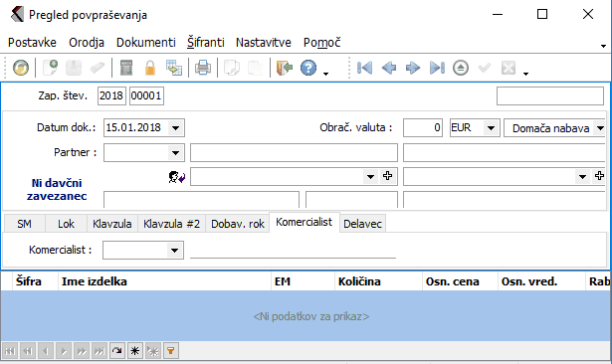This screenshot has height=364, width=612.
Task: Click the Količina column header
Action: click(378, 281)
